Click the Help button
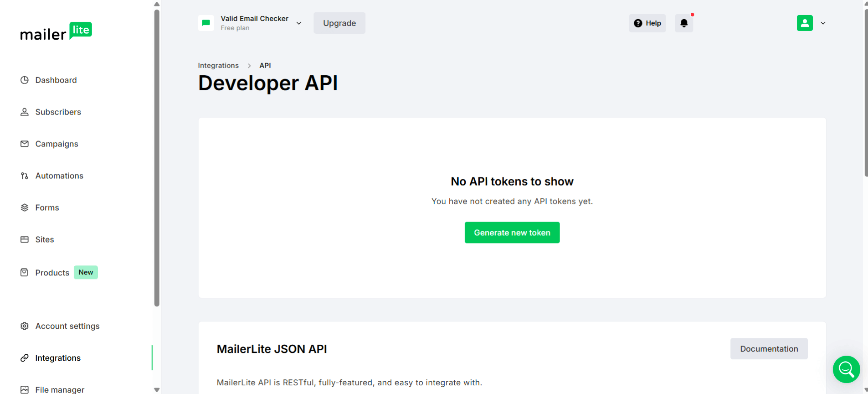The height and width of the screenshot is (394, 868). [647, 23]
